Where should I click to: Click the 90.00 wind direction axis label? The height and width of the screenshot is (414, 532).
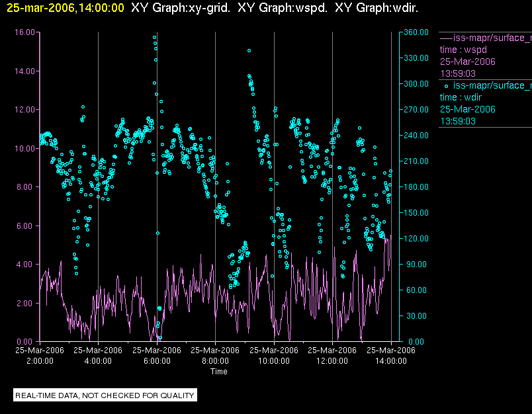point(416,264)
